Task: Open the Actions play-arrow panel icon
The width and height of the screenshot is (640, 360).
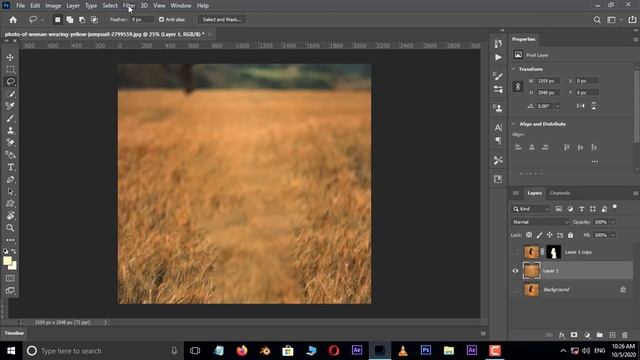Action: 498,57
